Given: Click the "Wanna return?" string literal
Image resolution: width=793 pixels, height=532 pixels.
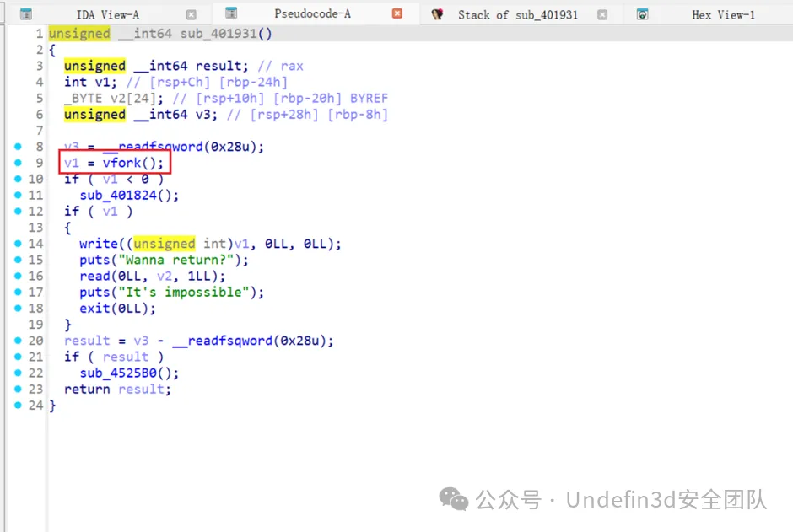Looking at the screenshot, I should (x=182, y=261).
